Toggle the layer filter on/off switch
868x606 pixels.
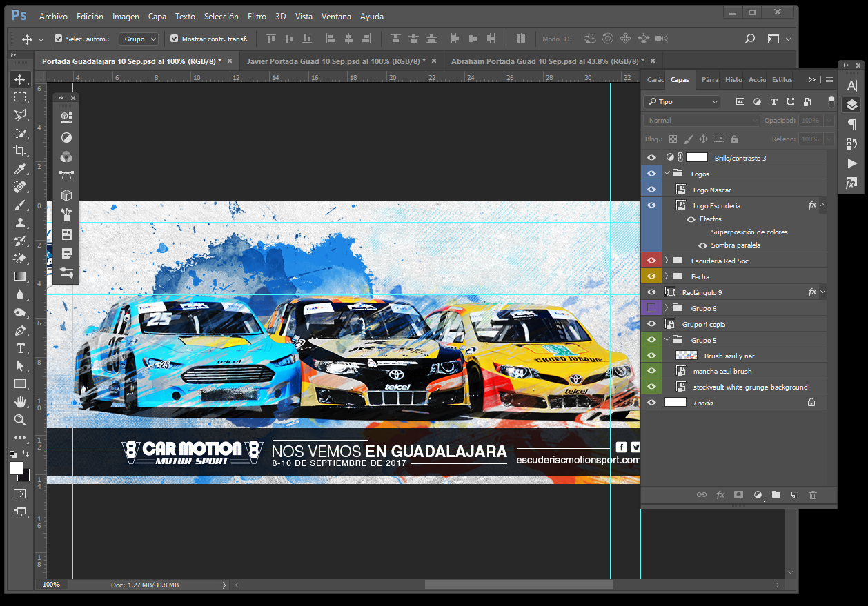coord(830,102)
